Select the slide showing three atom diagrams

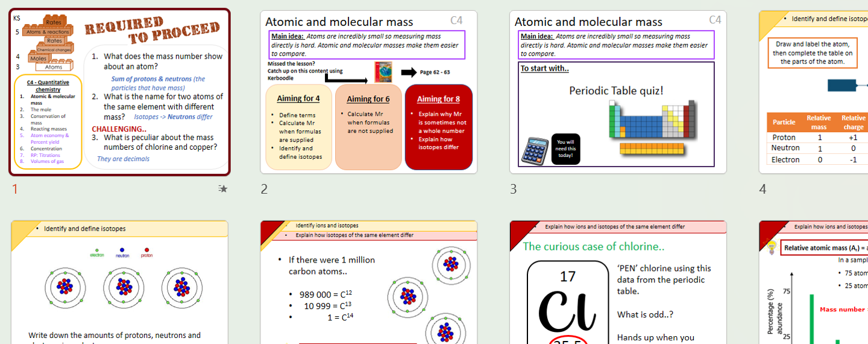(x=120, y=282)
